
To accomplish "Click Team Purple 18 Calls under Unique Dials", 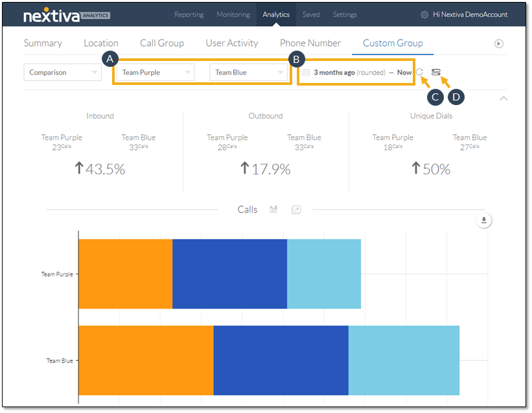I will click(x=393, y=142).
